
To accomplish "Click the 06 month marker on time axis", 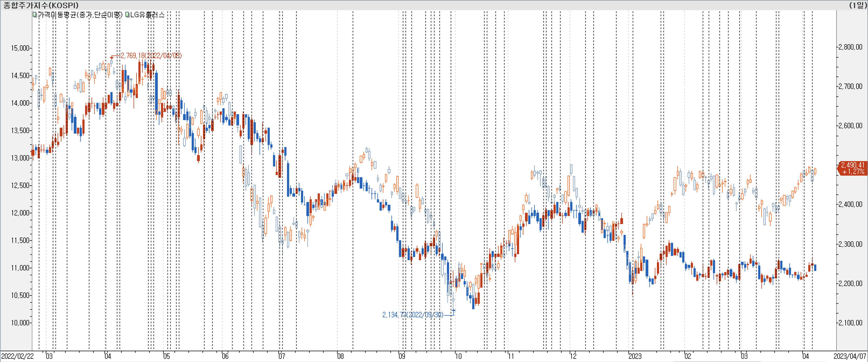I will point(225,356).
